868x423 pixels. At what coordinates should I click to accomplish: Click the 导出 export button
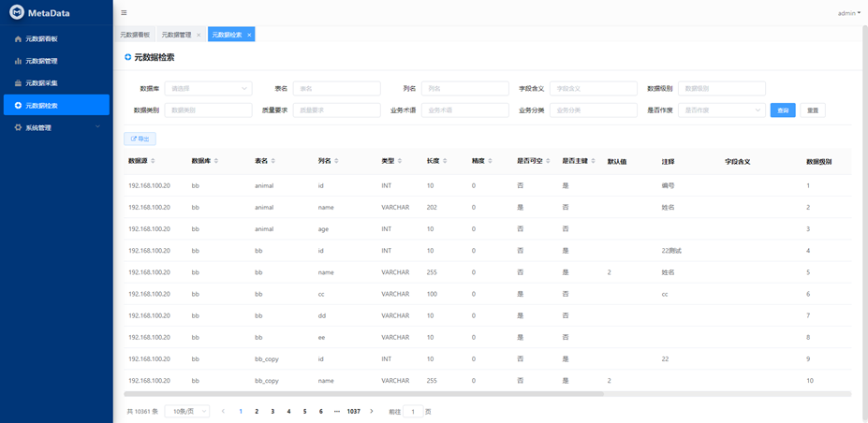[x=140, y=139]
